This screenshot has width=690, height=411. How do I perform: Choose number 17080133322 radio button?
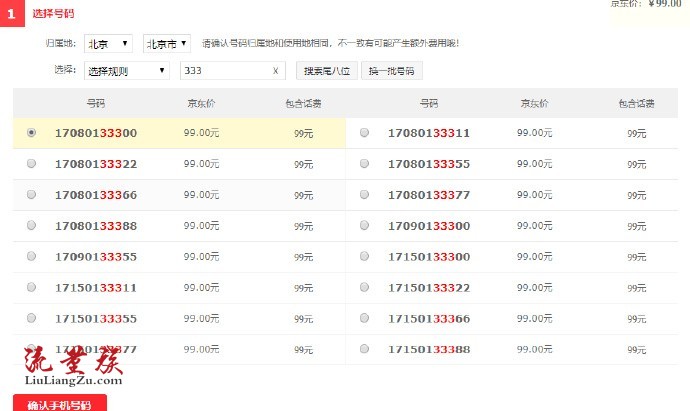coord(31,164)
